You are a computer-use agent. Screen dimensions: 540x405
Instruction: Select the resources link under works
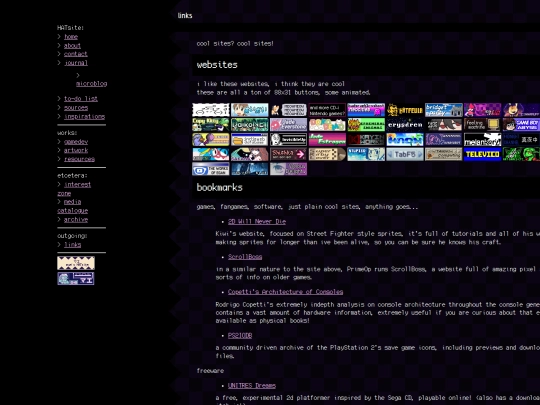tap(79, 159)
